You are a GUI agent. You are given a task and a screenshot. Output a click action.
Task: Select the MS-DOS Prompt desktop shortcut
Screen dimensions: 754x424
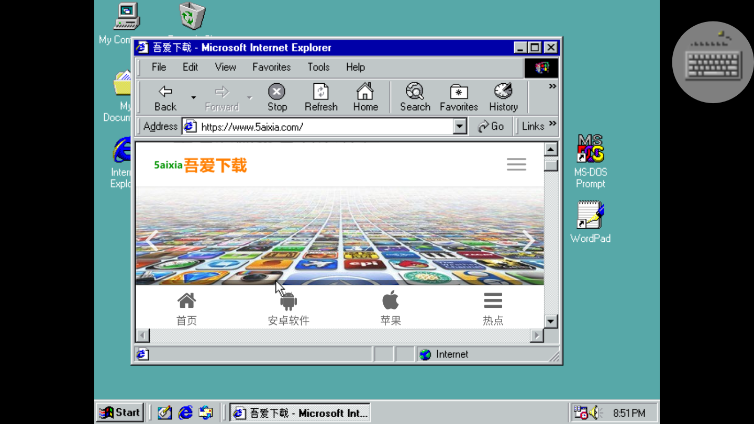pyautogui.click(x=591, y=161)
